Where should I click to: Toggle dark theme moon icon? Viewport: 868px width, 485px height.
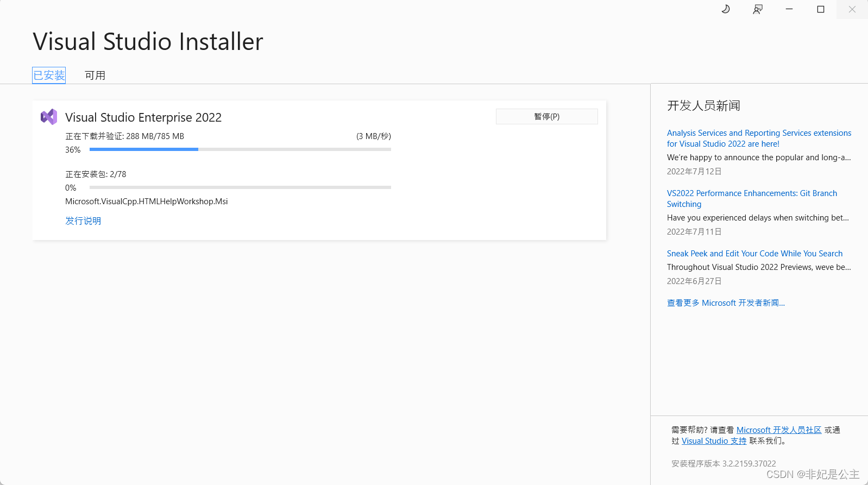(726, 9)
